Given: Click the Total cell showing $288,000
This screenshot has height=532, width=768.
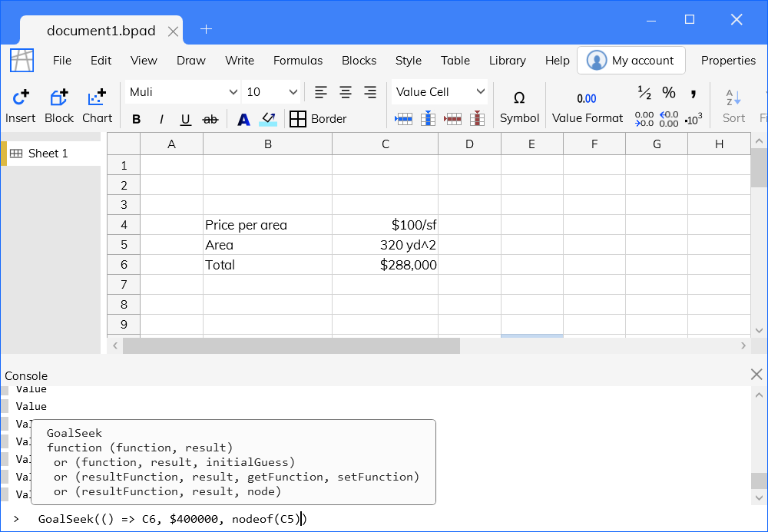Looking at the screenshot, I should 385,265.
